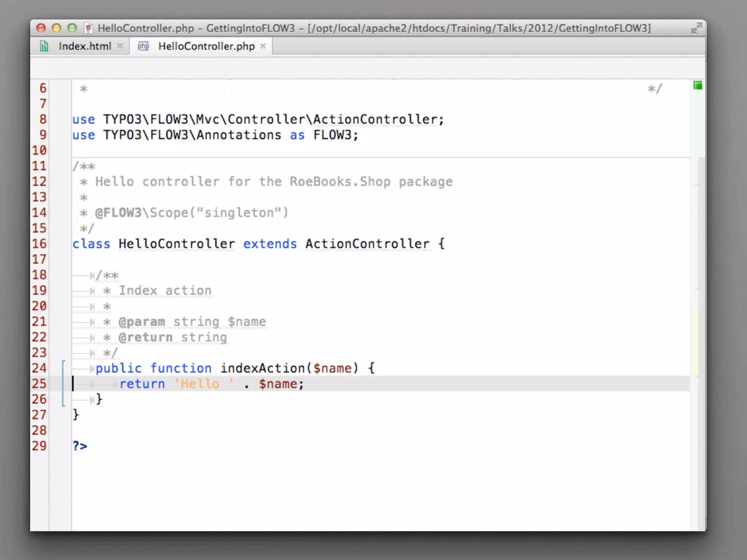Viewport: 747px width, 560px height.
Task: Click the green inspection status square
Action: [698, 86]
